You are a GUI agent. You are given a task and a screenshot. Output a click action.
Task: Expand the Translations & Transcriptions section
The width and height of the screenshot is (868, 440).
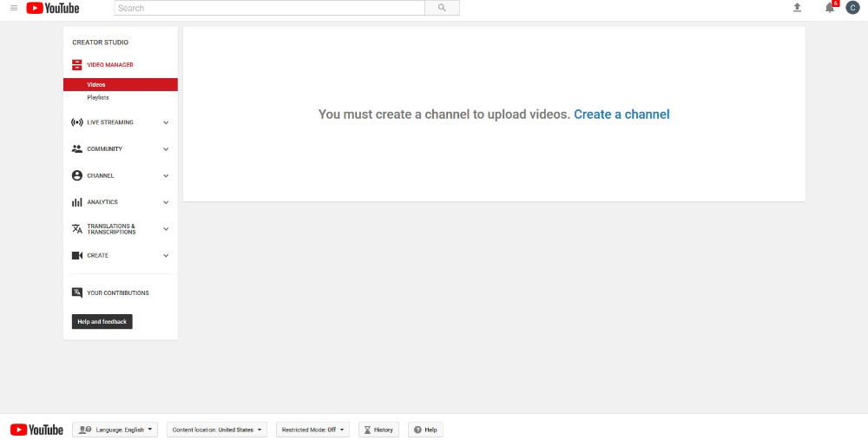(166, 229)
